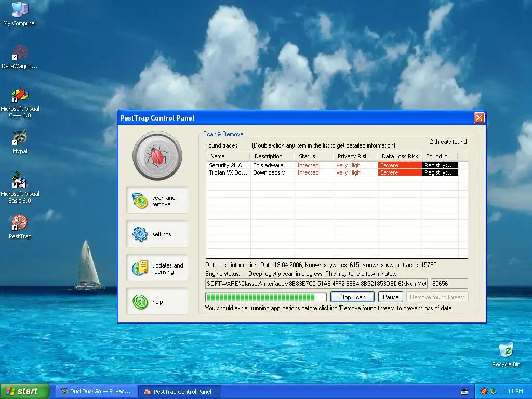Click the keyboard tray icon
The image size is (532, 399).
pos(464,392)
